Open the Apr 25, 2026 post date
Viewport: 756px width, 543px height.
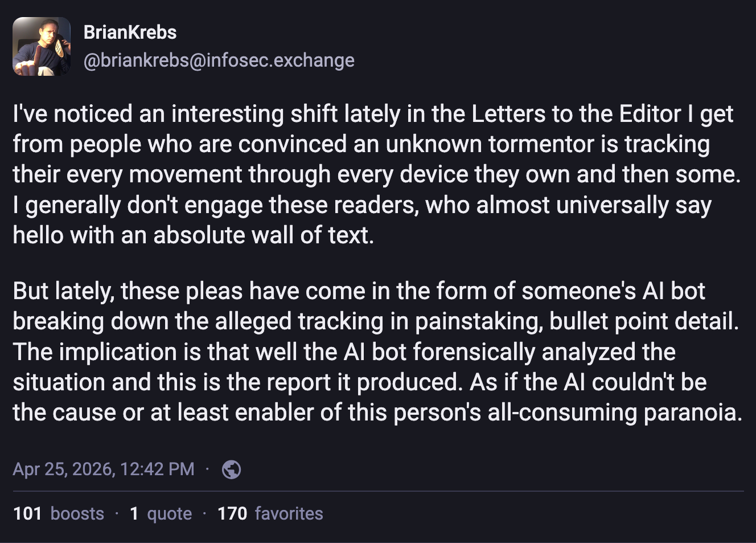tap(64, 469)
